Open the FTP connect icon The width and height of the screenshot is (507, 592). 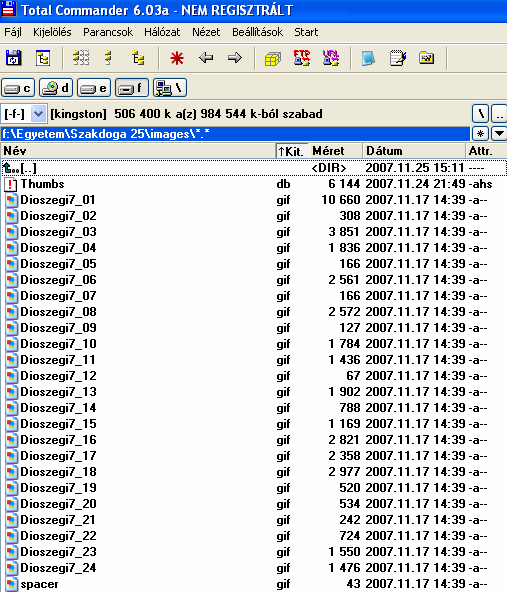pyautogui.click(x=302, y=58)
